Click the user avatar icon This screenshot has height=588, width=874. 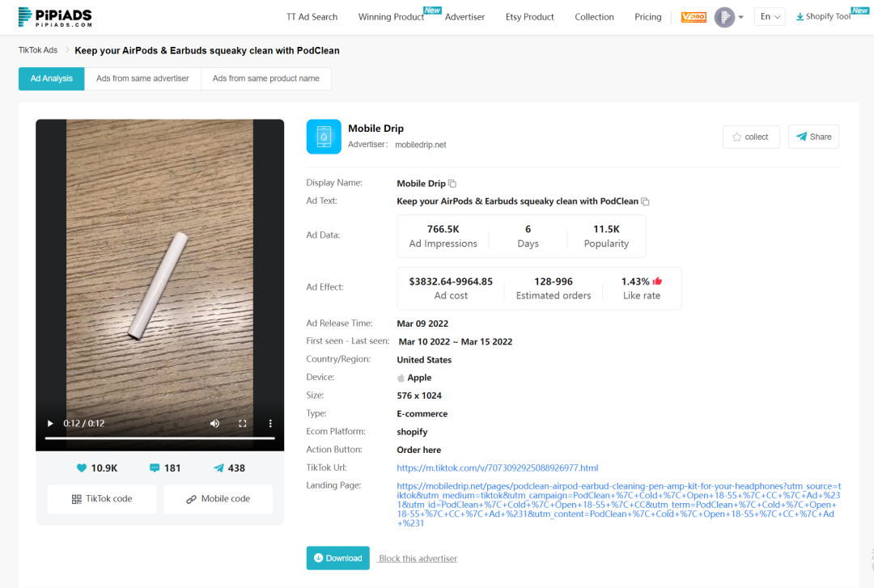(724, 17)
